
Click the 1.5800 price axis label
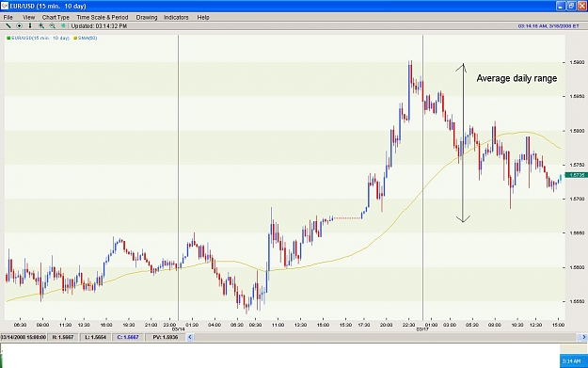(577, 131)
